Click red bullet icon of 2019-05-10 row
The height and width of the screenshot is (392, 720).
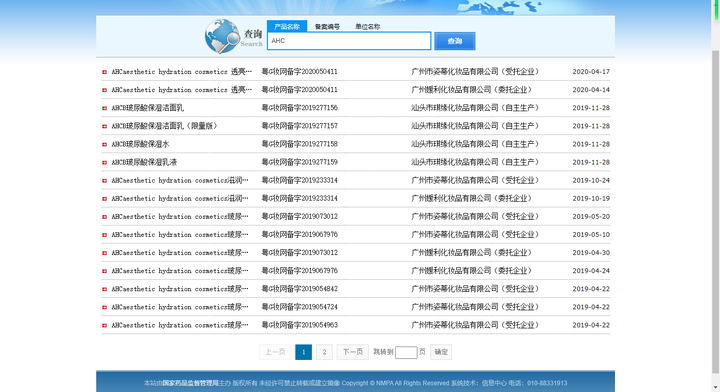click(104, 235)
